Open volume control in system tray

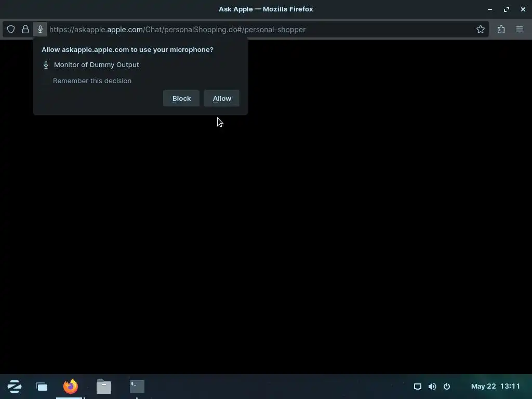[432, 387]
